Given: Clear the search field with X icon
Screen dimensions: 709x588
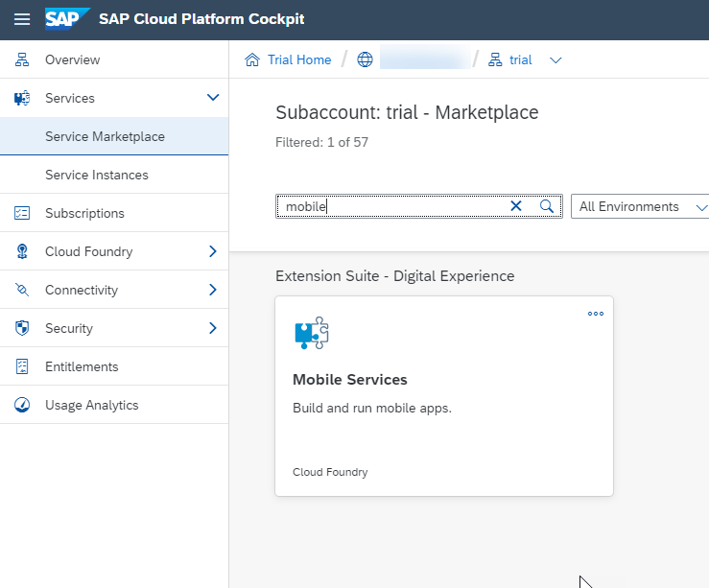Looking at the screenshot, I should (x=516, y=206).
